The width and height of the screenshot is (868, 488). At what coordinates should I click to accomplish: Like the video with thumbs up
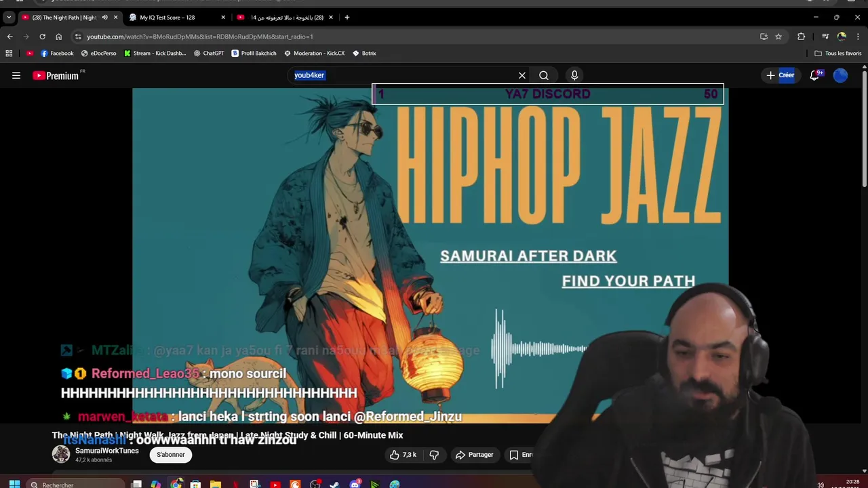(403, 455)
